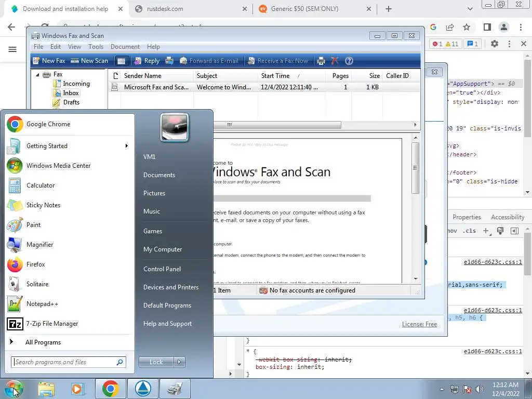Image resolution: width=532 pixels, height=399 pixels.
Task: Switch to rustdesk.com browser tab
Action: pyautogui.click(x=191, y=9)
